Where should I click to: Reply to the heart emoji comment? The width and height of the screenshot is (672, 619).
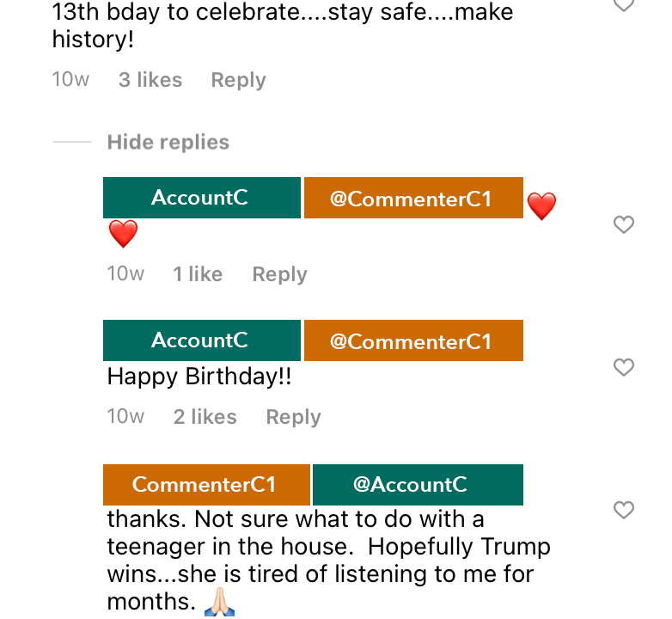pyautogui.click(x=279, y=274)
